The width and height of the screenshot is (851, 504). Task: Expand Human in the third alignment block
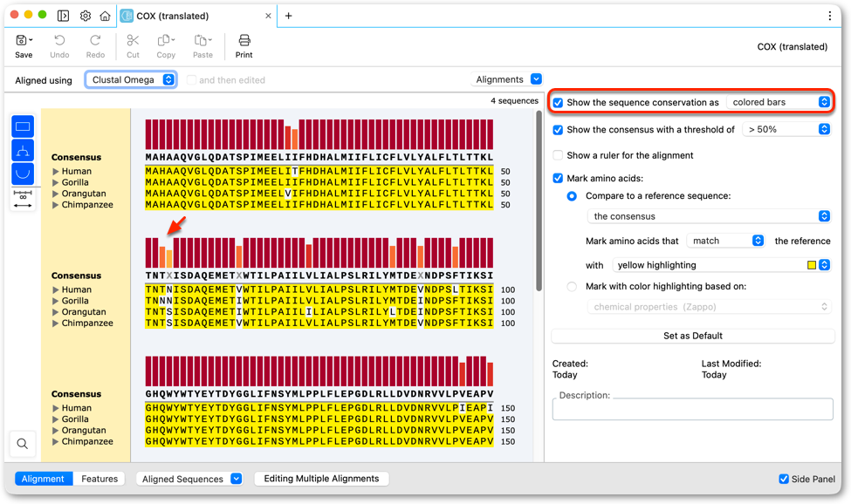pyautogui.click(x=55, y=408)
